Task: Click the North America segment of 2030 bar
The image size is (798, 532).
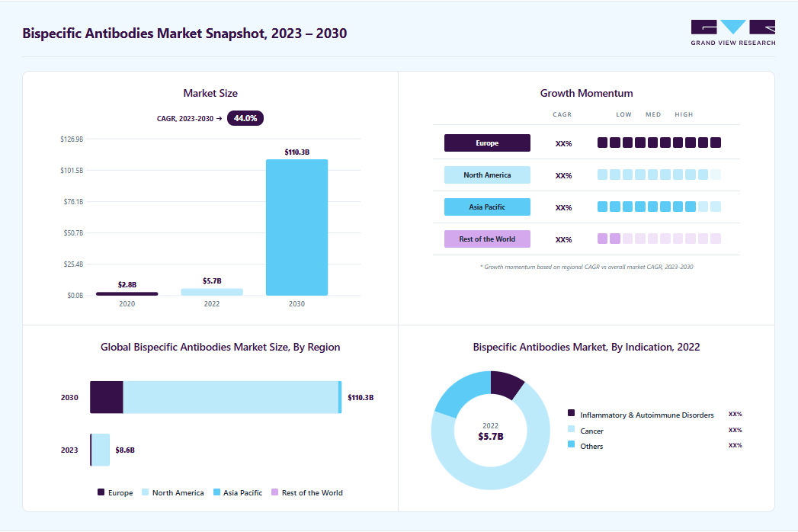Action: point(230,397)
